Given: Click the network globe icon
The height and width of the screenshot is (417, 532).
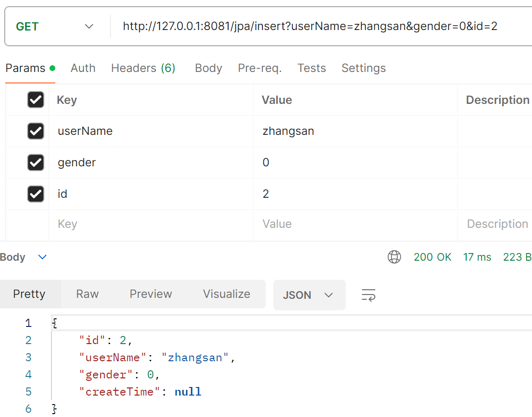Looking at the screenshot, I should click(x=394, y=257).
